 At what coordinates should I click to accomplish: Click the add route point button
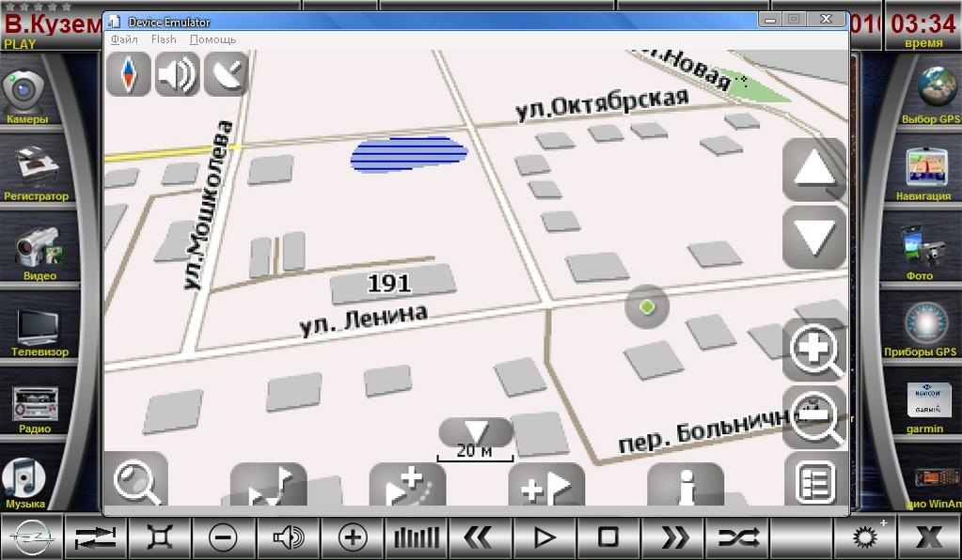(x=407, y=485)
